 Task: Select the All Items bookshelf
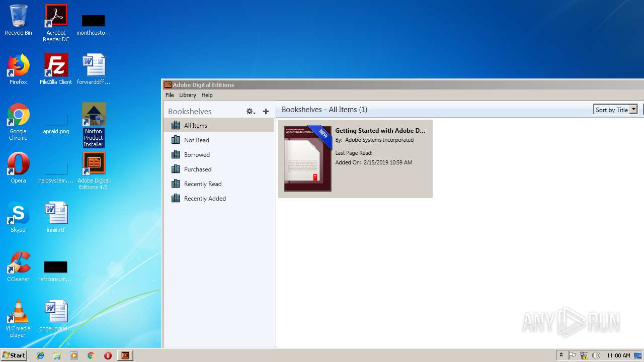[219, 126]
